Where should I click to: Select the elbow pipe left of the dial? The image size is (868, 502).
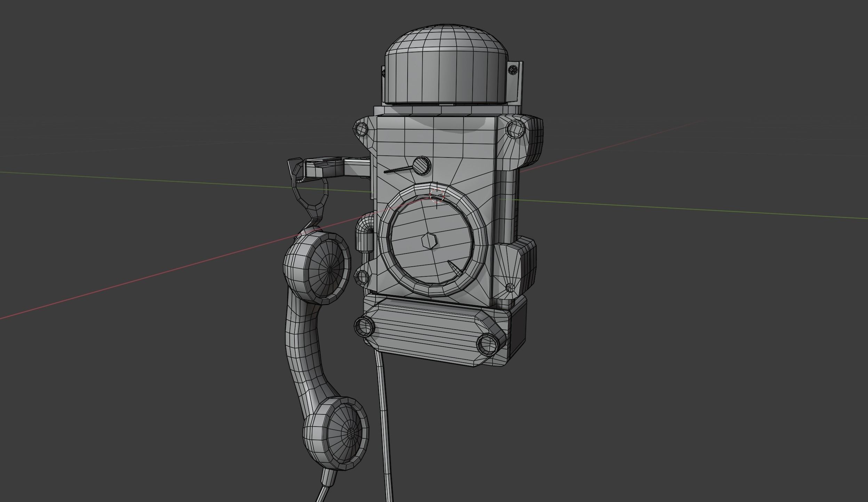click(364, 232)
